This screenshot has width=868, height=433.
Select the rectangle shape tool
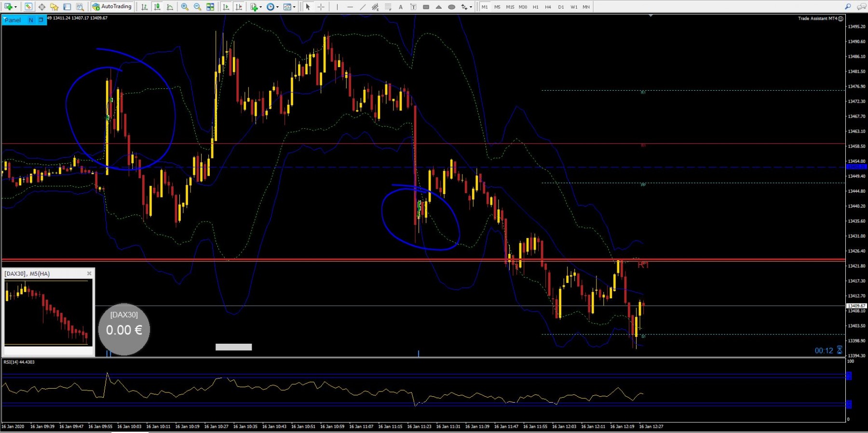tap(426, 7)
